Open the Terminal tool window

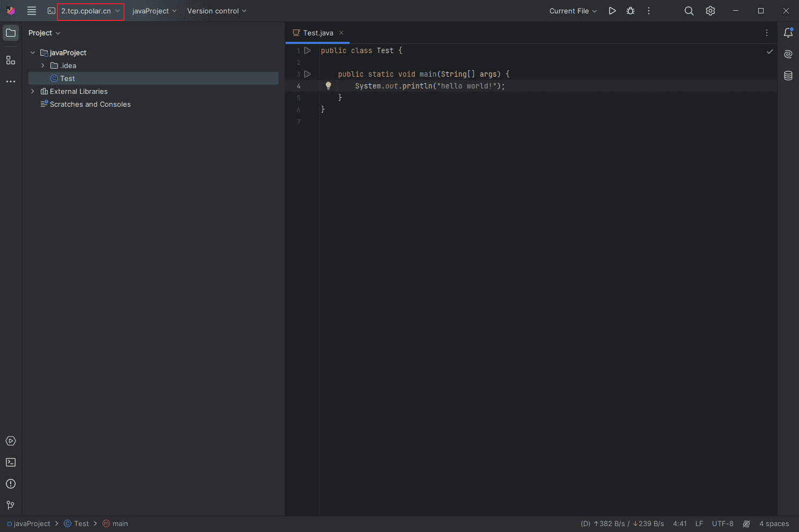coord(11,462)
